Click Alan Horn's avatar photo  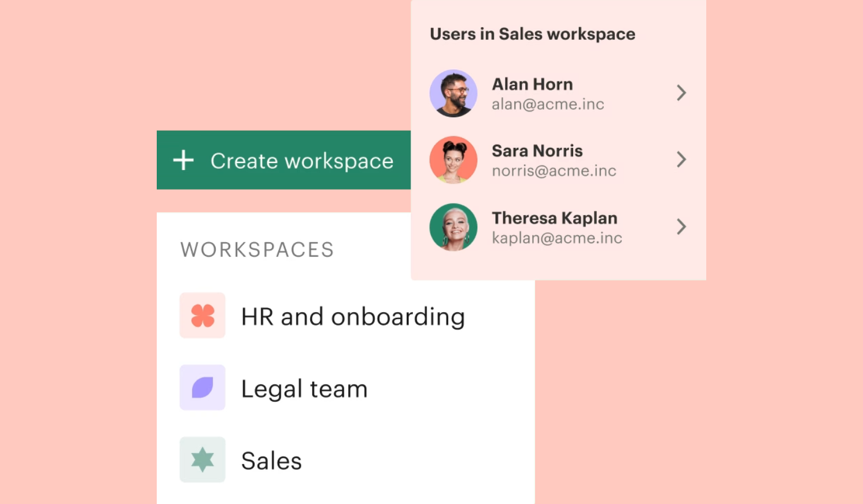[x=453, y=94]
